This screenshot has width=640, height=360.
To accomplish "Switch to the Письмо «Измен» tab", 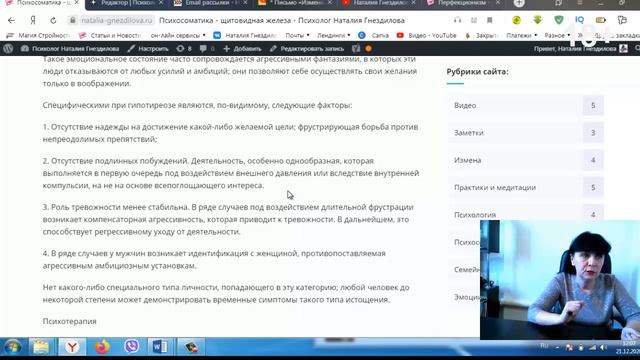I will click(x=296, y=3).
